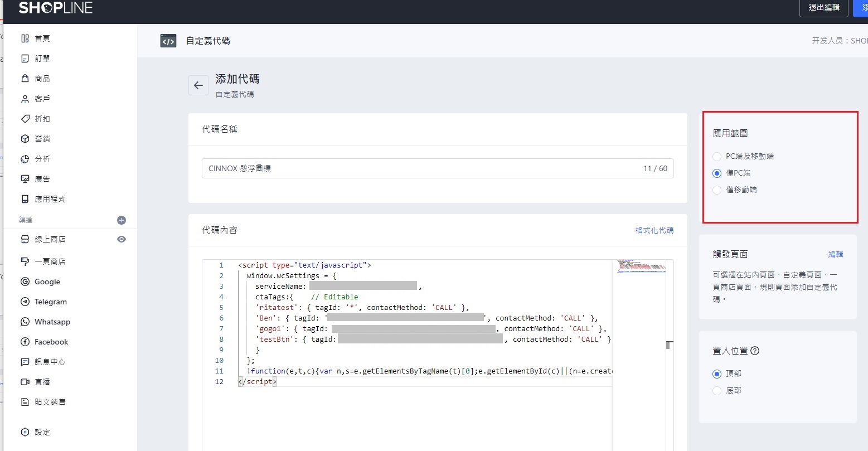The height and width of the screenshot is (451, 868).
Task: Open 訂單 menu item
Action: 42,59
